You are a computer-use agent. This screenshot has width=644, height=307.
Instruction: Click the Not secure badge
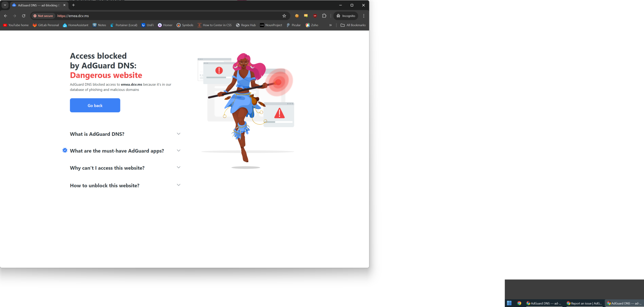[x=43, y=16]
